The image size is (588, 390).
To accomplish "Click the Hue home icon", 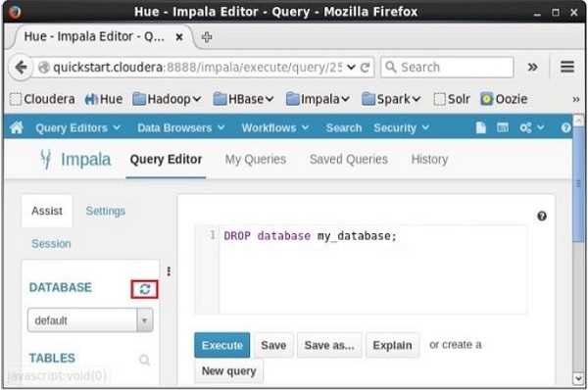I will point(17,127).
